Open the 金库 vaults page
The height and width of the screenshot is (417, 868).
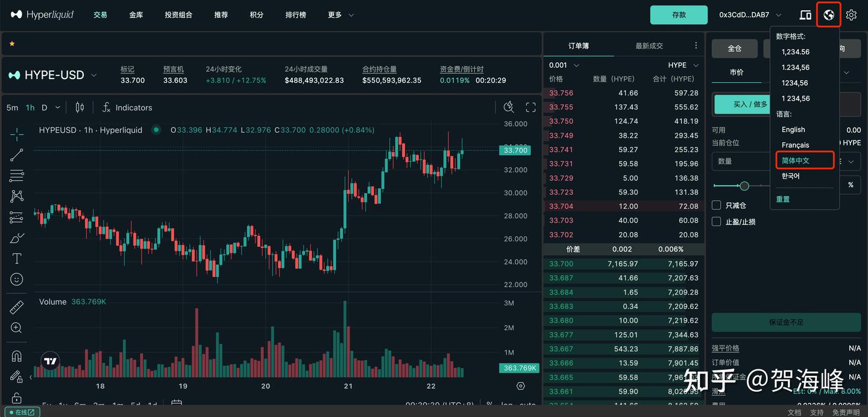[136, 14]
